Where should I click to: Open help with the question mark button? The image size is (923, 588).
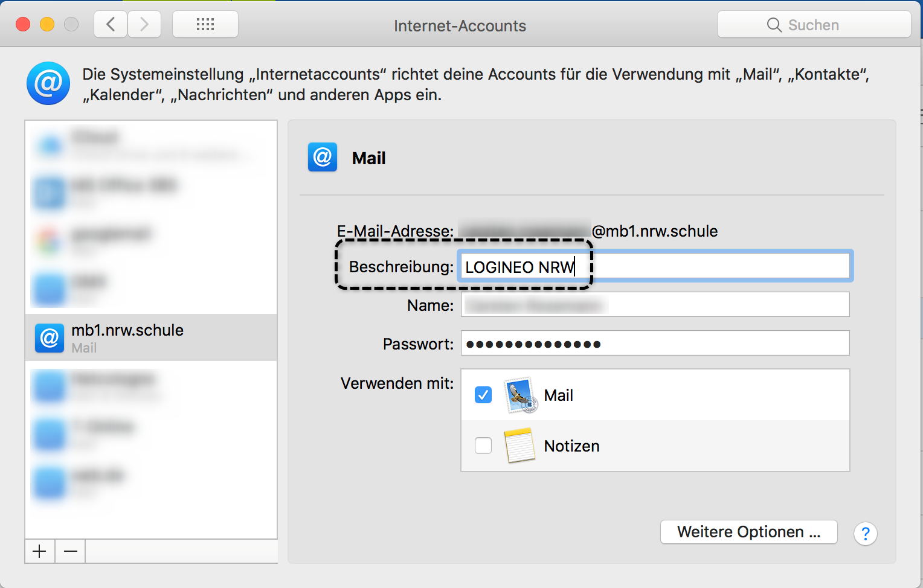click(866, 534)
